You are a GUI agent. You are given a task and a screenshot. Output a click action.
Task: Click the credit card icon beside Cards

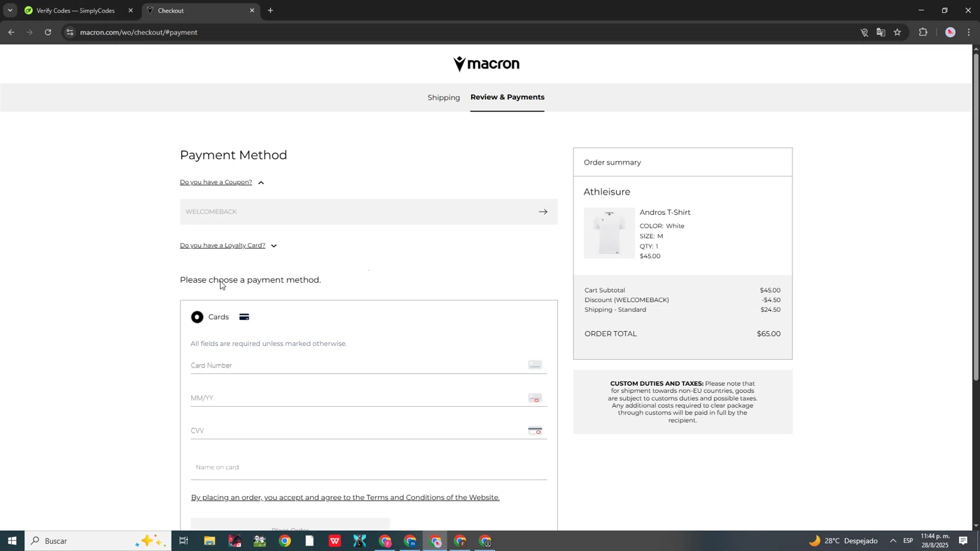point(244,317)
